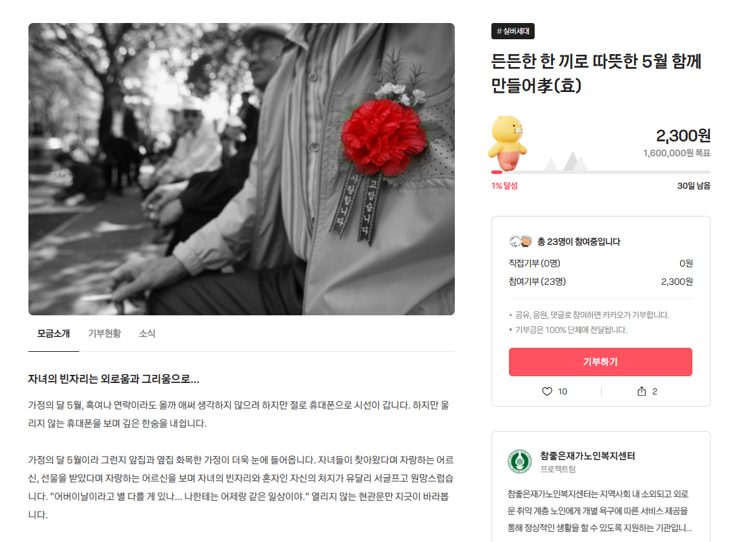Click the like count 10
756x542 pixels.
562,392
